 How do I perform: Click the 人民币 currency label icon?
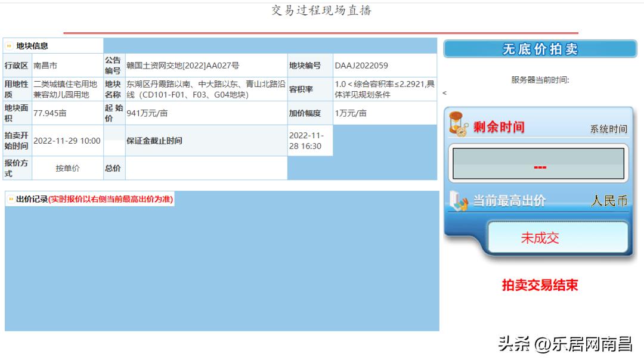(611, 201)
